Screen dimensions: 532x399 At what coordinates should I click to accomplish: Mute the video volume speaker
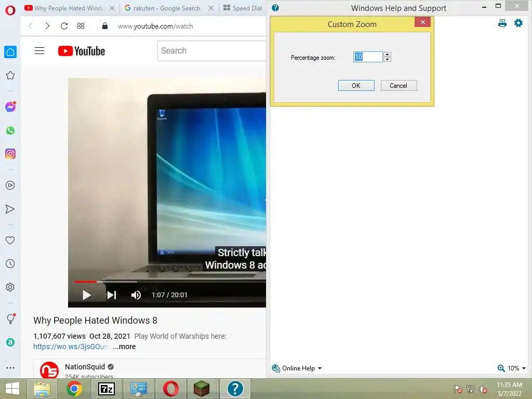click(136, 295)
